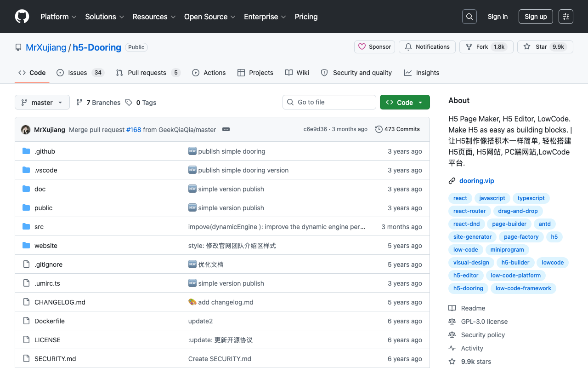Click the doc folder icon
Screen dimensions: 588x368
coord(26,189)
